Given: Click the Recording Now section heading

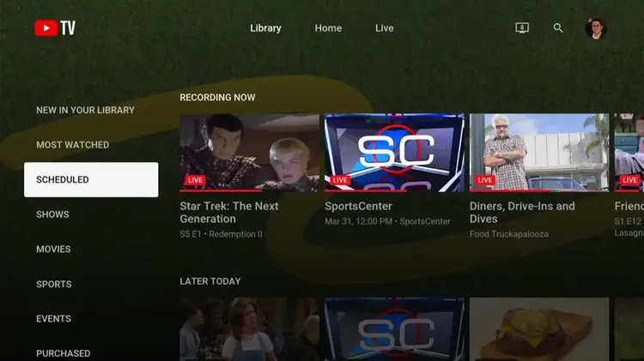Looking at the screenshot, I should (x=217, y=97).
